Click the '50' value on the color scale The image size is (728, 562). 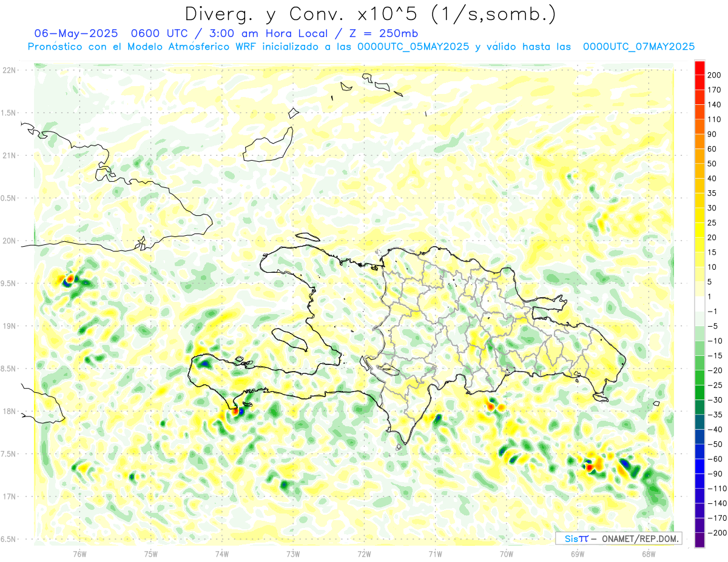[713, 164]
